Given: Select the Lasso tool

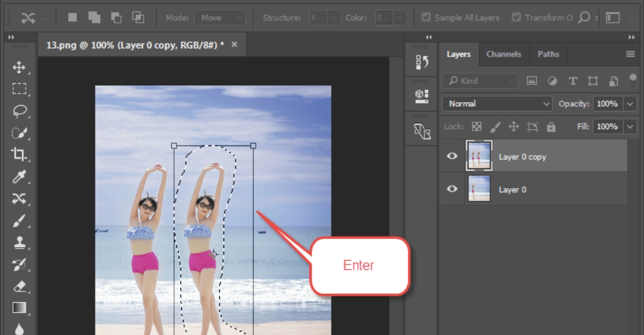Looking at the screenshot, I should coord(19,111).
